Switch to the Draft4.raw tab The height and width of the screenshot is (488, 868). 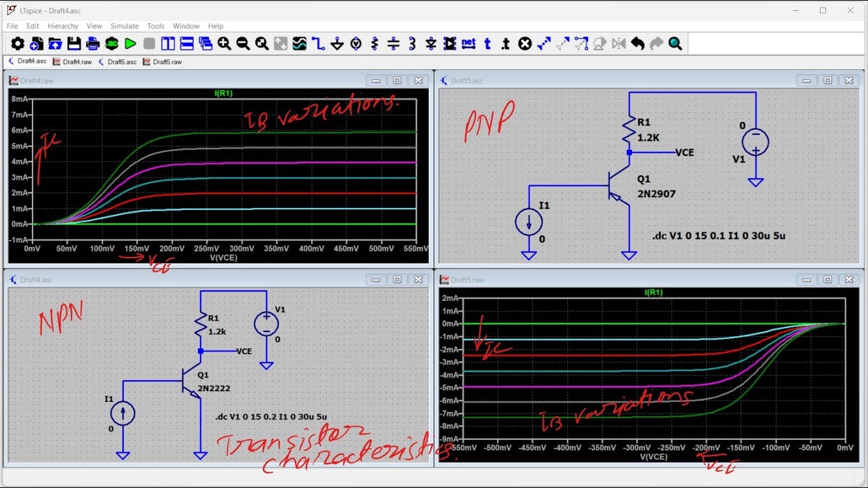pyautogui.click(x=72, y=62)
